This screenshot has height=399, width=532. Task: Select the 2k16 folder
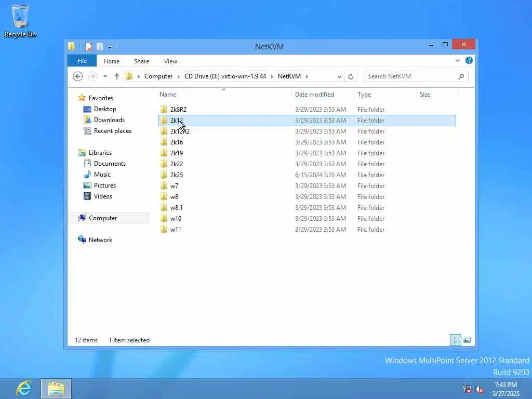(177, 142)
